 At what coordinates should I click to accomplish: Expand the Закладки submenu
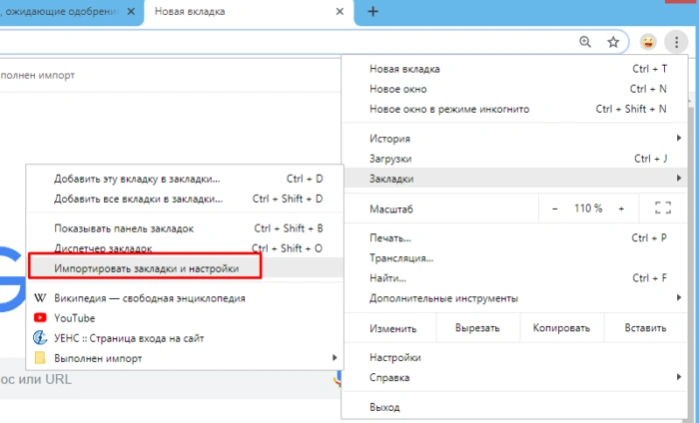[x=515, y=178]
